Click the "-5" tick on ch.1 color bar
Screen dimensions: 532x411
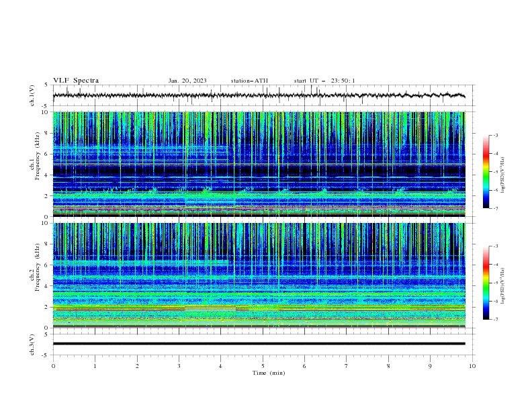[495, 172]
